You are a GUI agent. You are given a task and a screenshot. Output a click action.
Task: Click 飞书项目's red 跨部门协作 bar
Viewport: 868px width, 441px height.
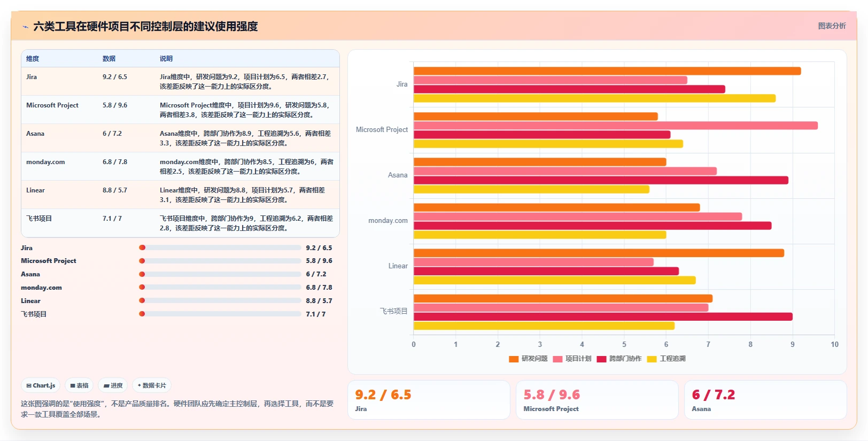pos(603,316)
